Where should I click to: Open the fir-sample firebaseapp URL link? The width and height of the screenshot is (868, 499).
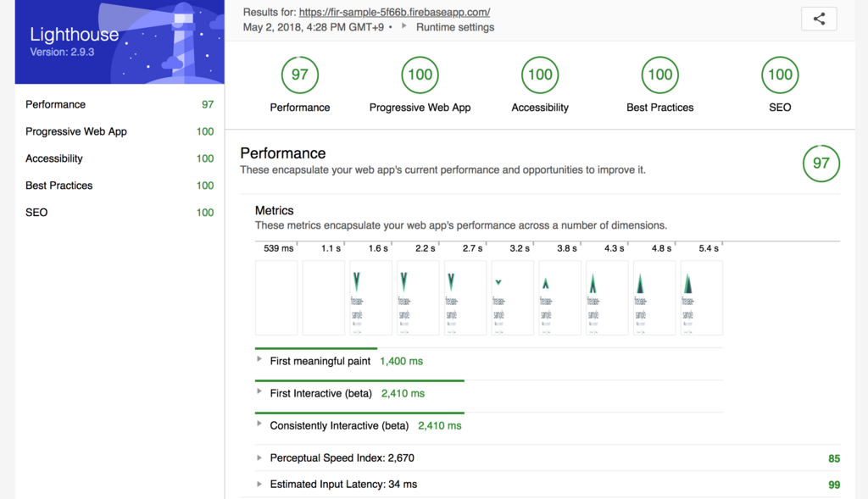(394, 12)
